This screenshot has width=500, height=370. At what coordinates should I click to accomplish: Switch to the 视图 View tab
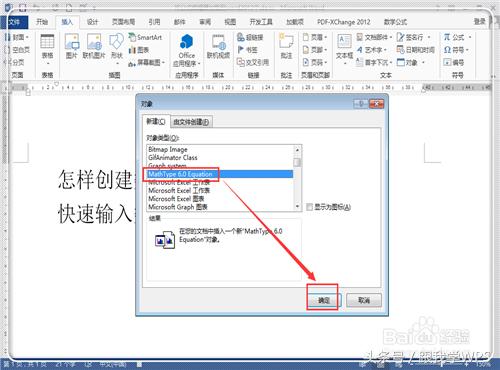click(230, 22)
